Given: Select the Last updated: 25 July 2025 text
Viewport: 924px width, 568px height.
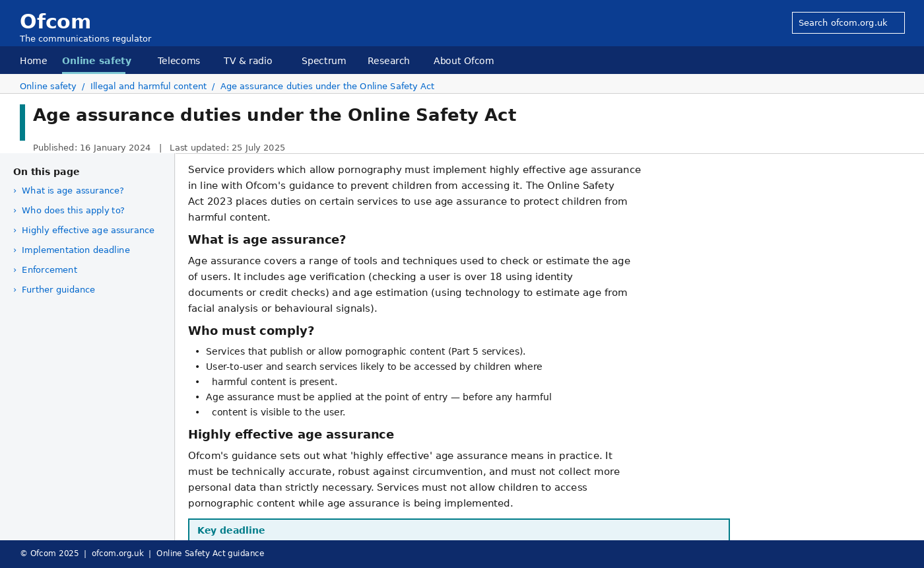Looking at the screenshot, I should coord(227,148).
